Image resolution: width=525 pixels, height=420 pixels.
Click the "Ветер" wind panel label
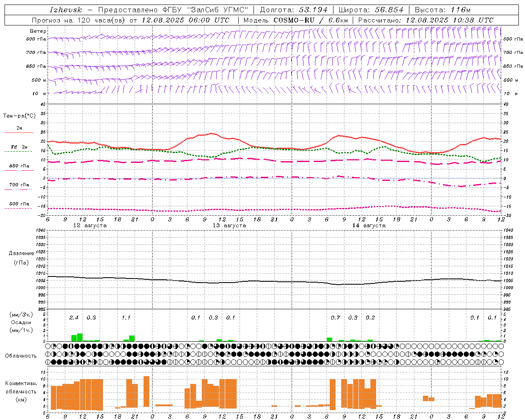click(x=38, y=31)
